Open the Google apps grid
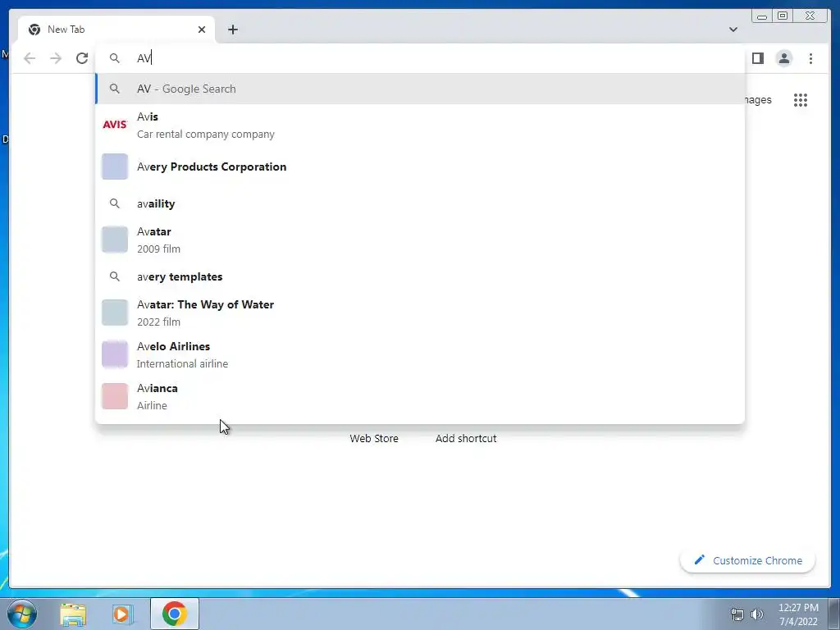 click(x=801, y=99)
